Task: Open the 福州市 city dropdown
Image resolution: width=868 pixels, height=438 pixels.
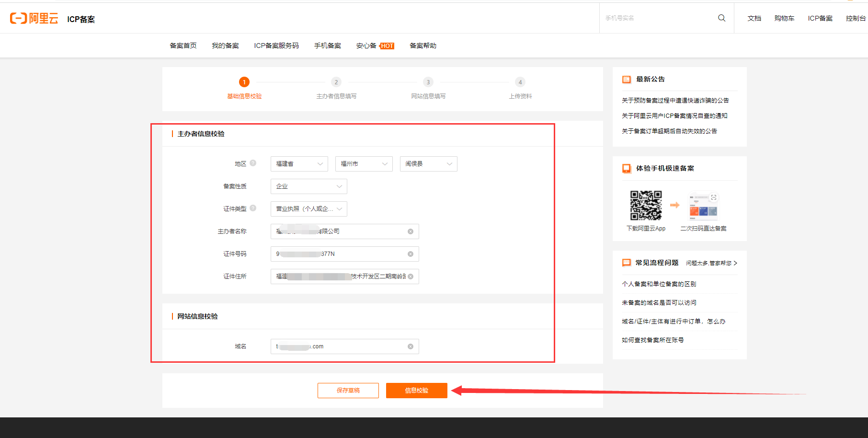Action: pos(364,164)
